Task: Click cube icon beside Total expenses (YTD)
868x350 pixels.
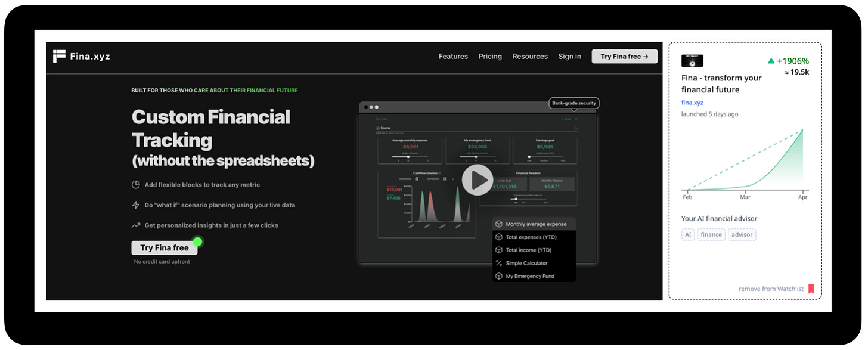Action: pyautogui.click(x=499, y=237)
